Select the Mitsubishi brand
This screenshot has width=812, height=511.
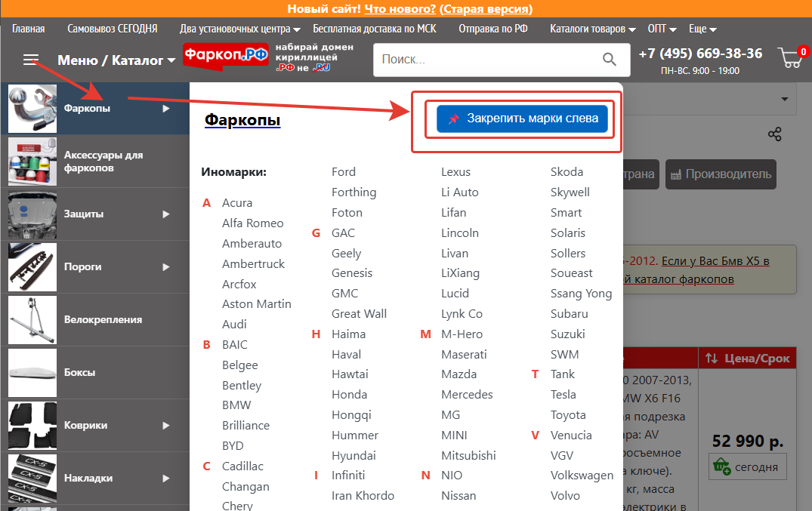click(x=468, y=456)
